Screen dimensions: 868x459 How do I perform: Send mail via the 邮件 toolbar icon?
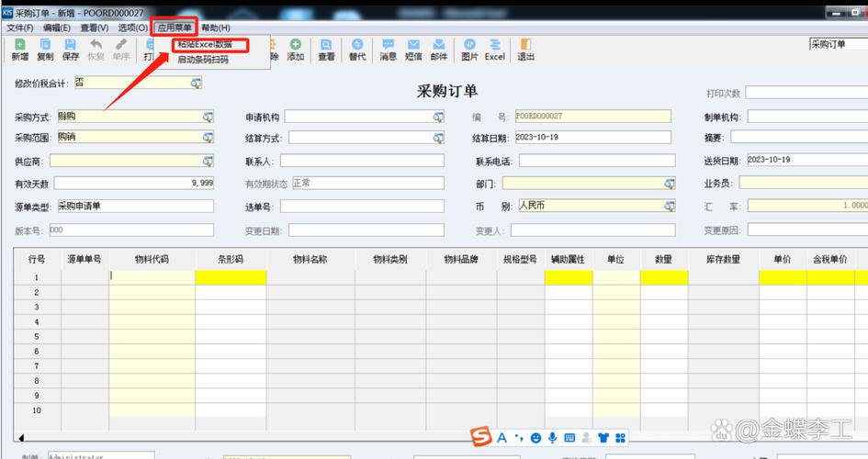pos(439,50)
